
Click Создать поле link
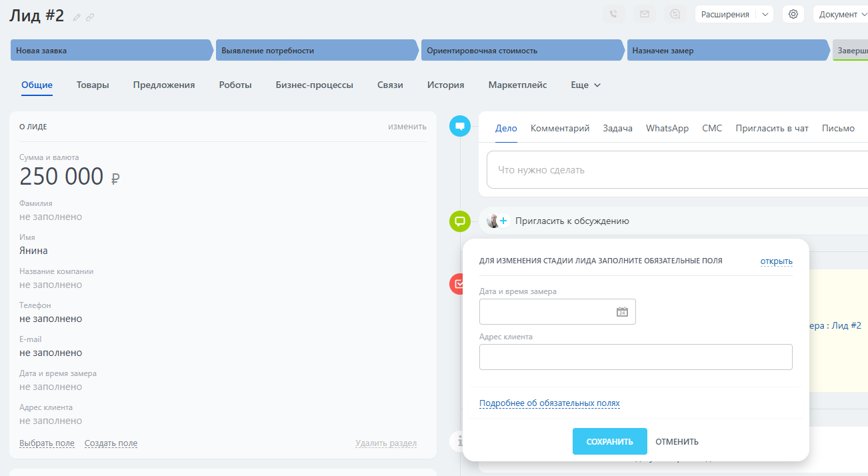pos(111,443)
